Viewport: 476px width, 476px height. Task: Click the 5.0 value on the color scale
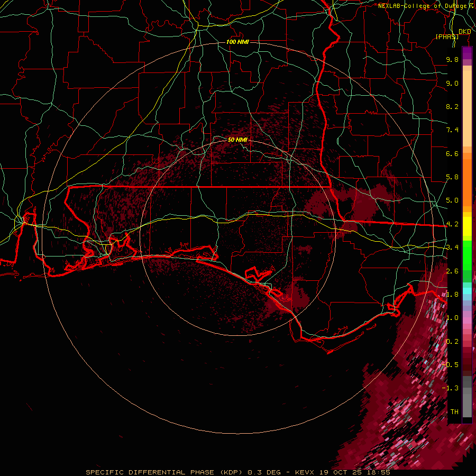tap(452, 200)
